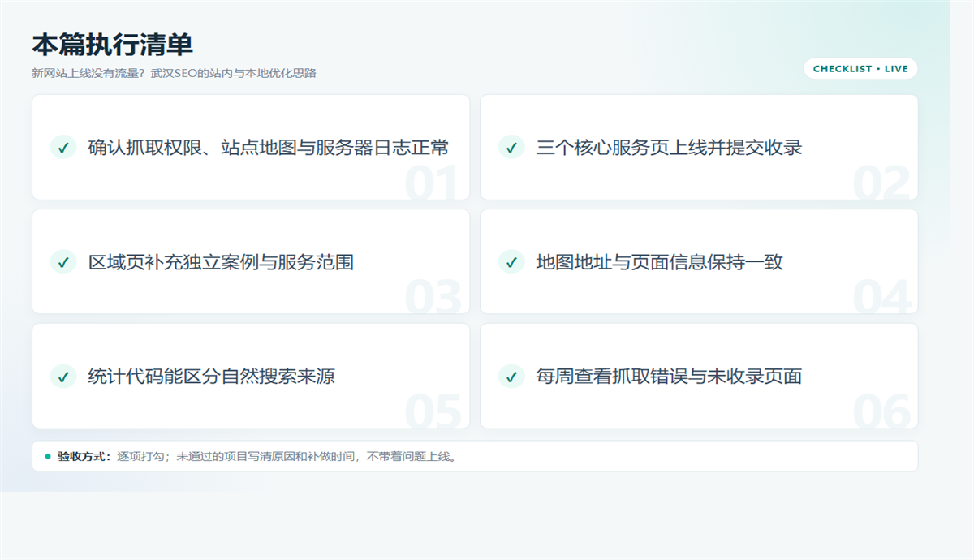Click the text 地图地址与页面信息保持一致

[x=659, y=262]
